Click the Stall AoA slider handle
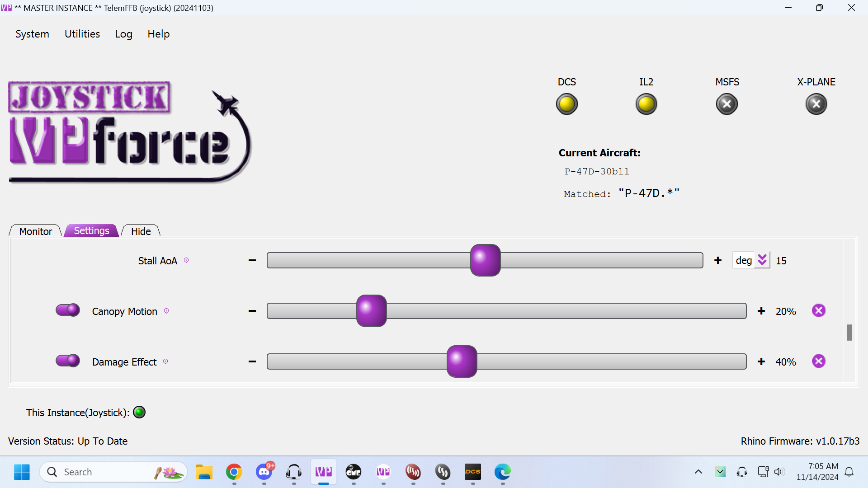 pyautogui.click(x=485, y=260)
